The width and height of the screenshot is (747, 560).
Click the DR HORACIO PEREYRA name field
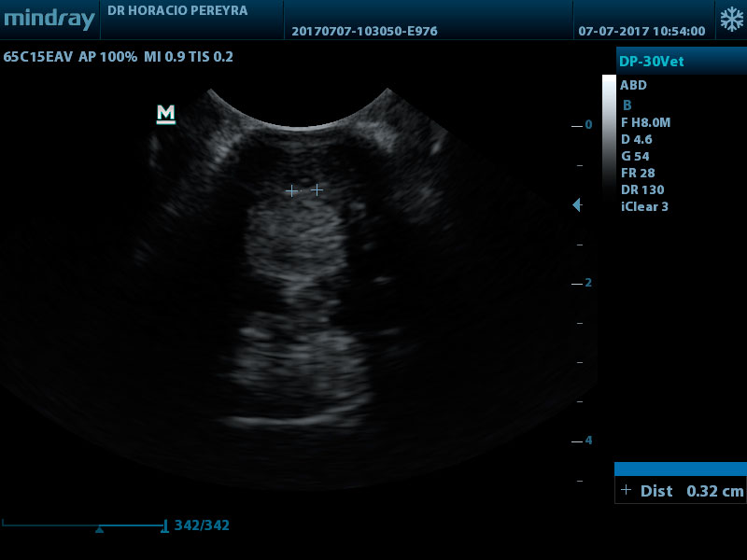177,11
